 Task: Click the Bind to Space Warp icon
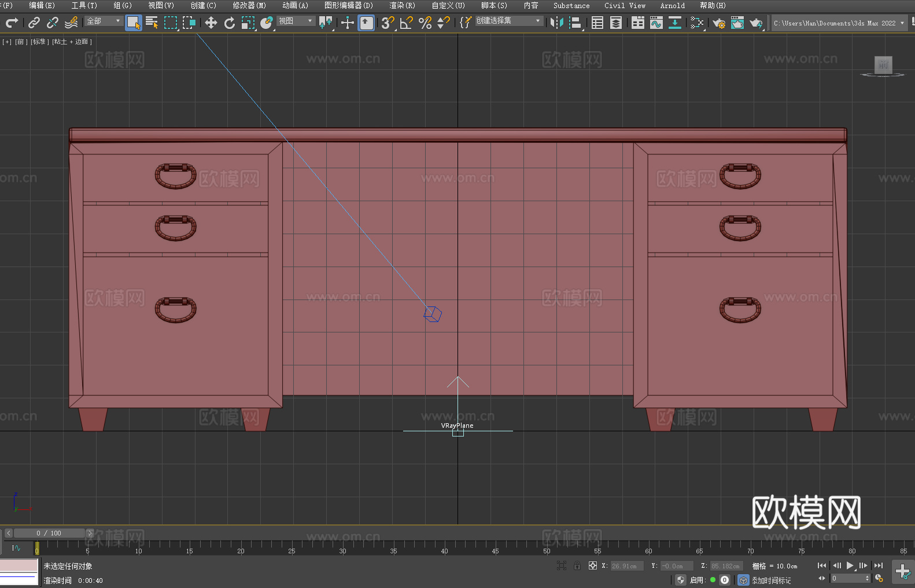(x=71, y=23)
